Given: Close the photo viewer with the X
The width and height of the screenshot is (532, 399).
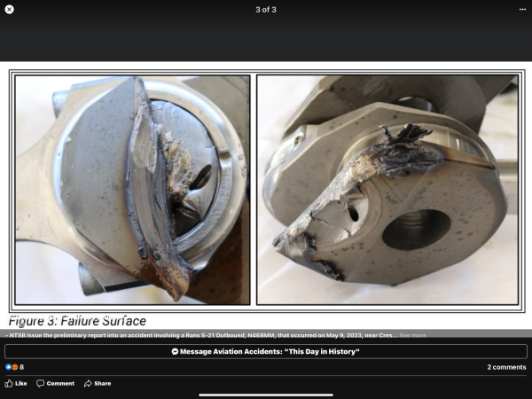Looking at the screenshot, I should point(9,9).
